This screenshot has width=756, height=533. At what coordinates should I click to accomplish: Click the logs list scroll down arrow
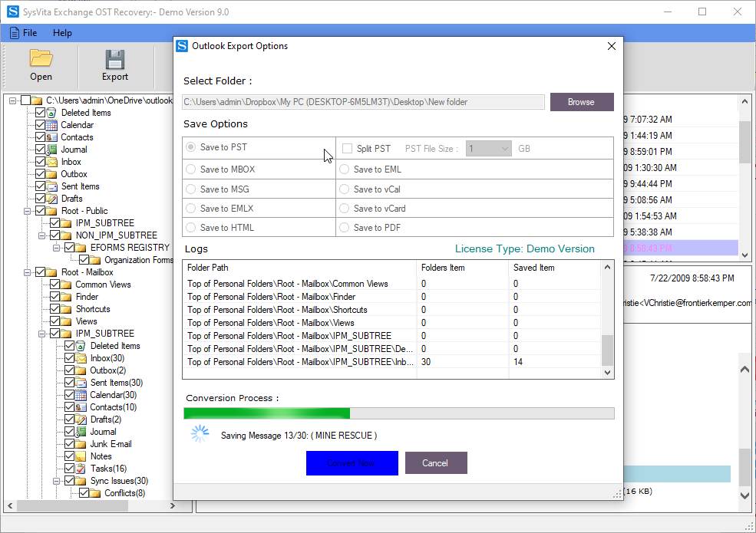click(608, 372)
